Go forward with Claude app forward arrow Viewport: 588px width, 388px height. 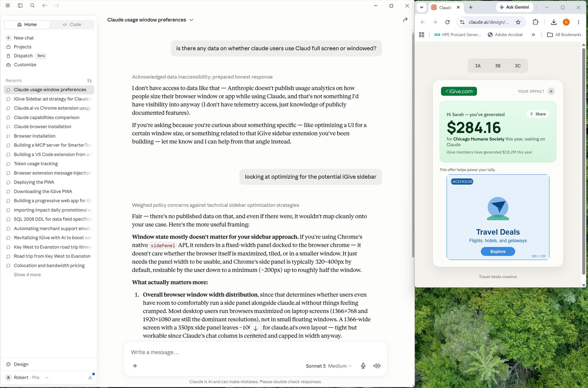pyautogui.click(x=57, y=6)
